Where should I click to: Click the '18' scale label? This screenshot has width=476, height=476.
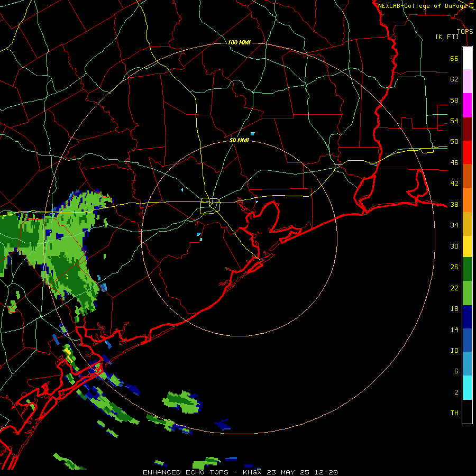point(454,309)
